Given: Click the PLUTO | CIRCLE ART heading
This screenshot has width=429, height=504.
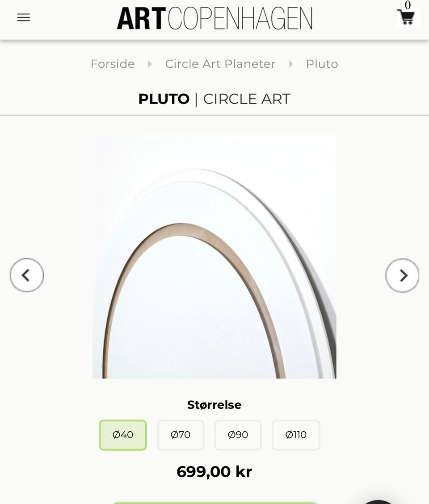Looking at the screenshot, I should pyautogui.click(x=214, y=99).
